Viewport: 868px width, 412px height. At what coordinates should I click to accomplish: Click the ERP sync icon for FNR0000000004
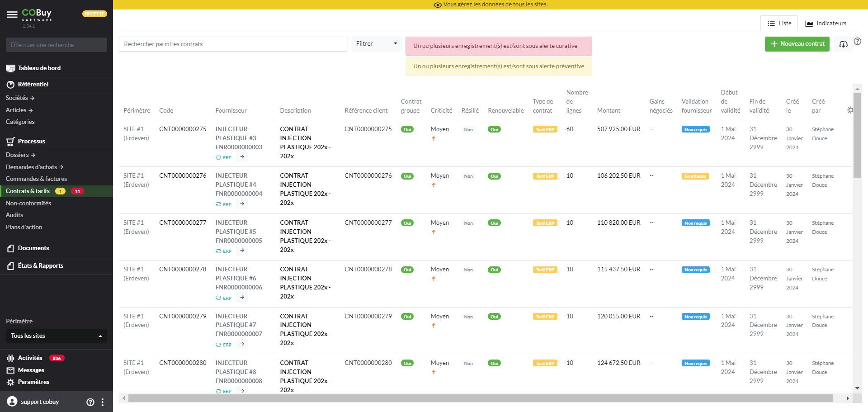point(219,204)
